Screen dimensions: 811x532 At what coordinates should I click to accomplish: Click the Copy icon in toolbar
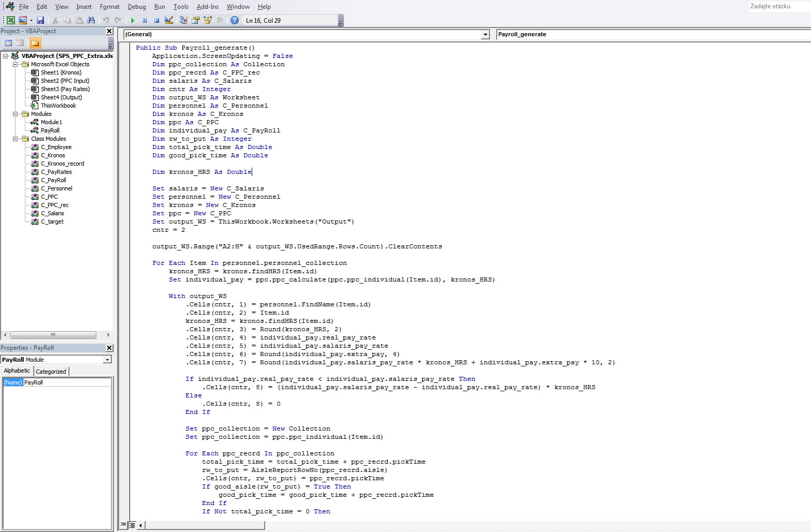67,20
